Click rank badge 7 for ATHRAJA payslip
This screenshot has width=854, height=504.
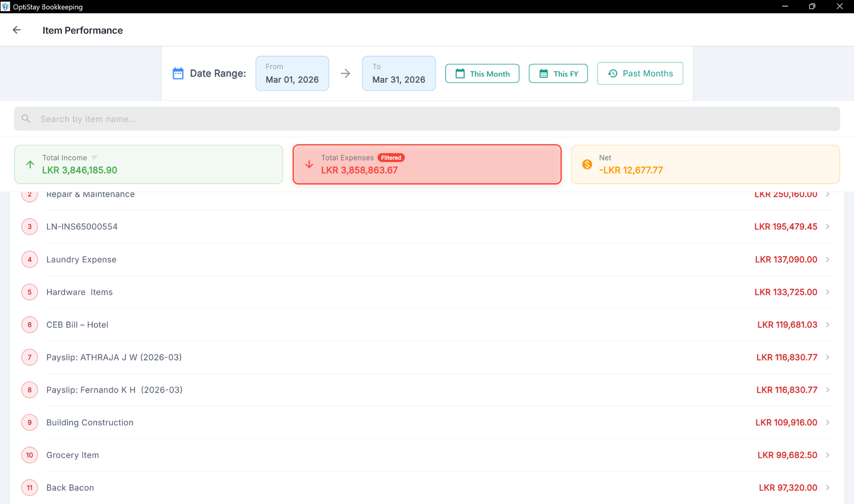coord(29,357)
